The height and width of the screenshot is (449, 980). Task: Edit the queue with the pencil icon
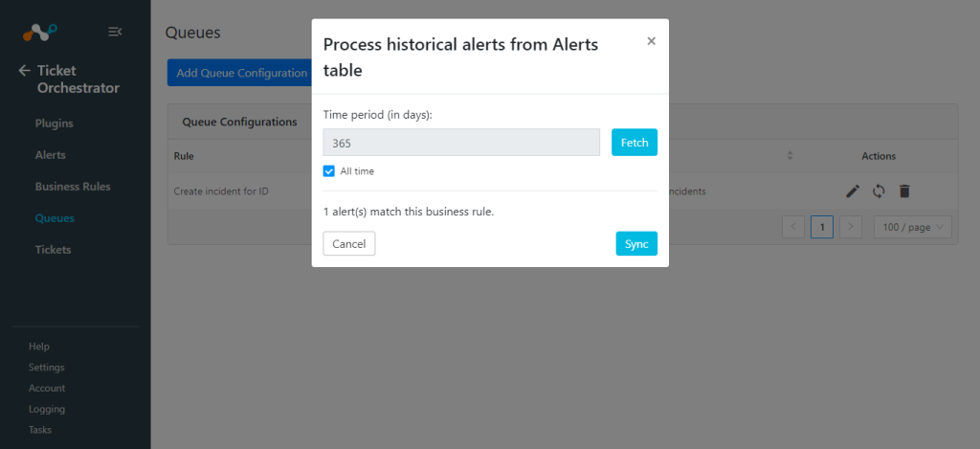853,191
